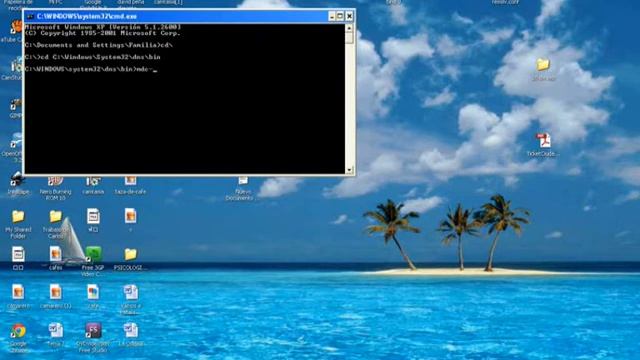Screen dimensions: 640x360
Task: Click the C:\WINDOWS\system32\cmd.exe title bar text
Action: 87,16
